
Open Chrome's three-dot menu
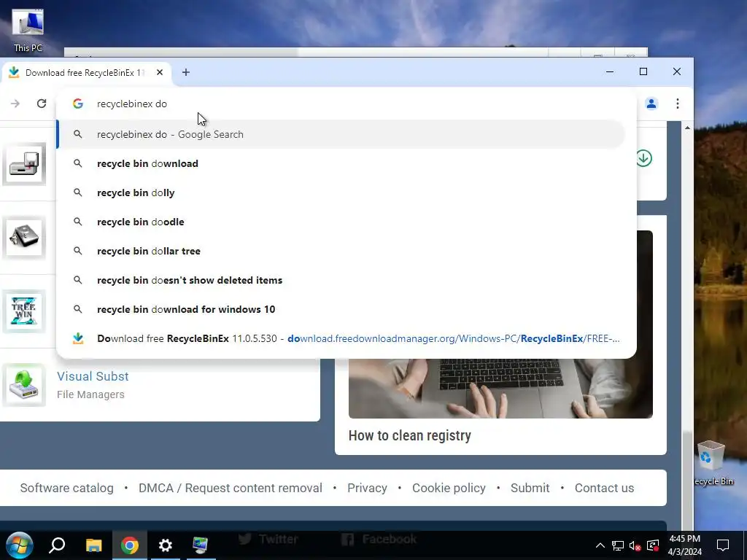[x=678, y=104]
